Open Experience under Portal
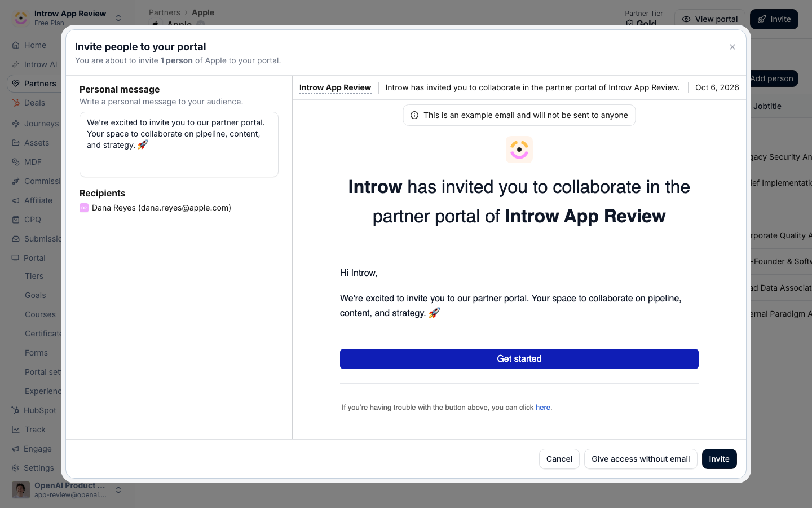The height and width of the screenshot is (508, 812). [43, 391]
